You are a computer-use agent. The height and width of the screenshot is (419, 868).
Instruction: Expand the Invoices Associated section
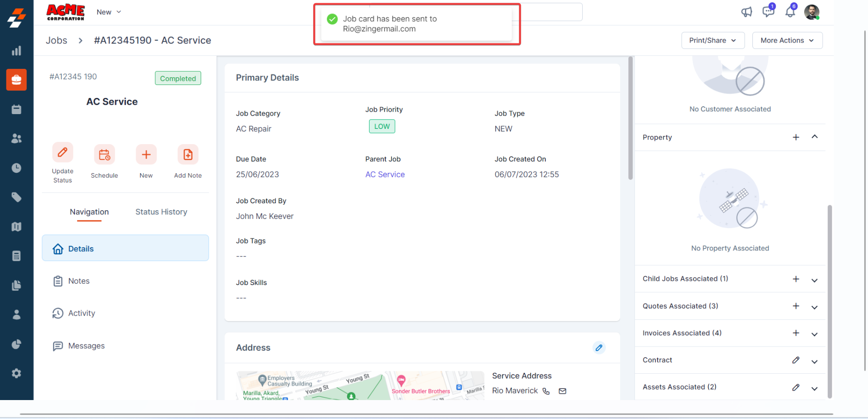click(x=814, y=334)
